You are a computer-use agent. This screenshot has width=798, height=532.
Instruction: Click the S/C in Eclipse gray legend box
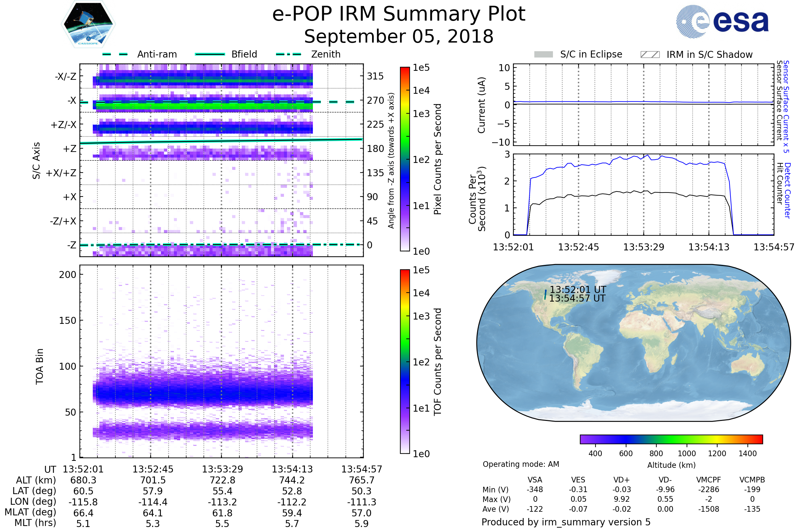pyautogui.click(x=544, y=55)
